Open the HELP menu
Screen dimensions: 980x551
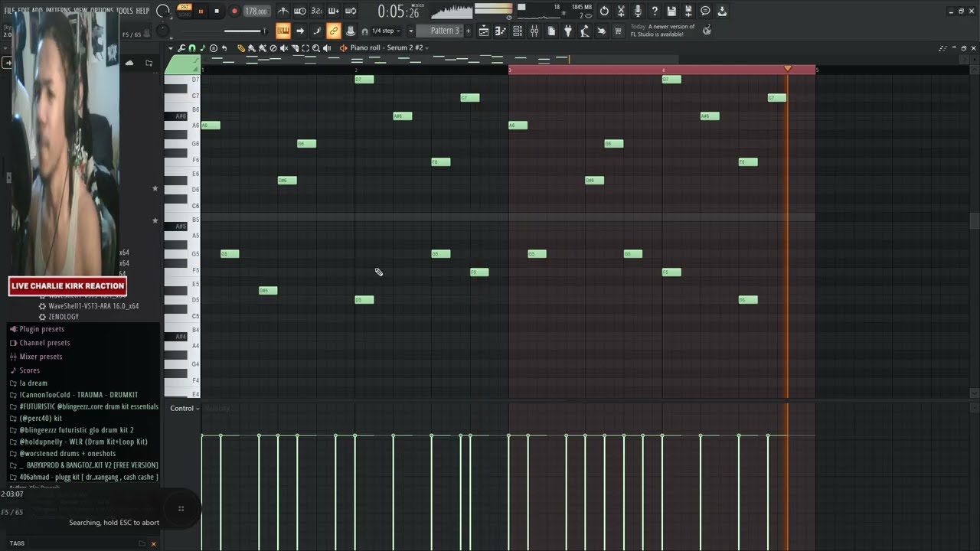(x=142, y=11)
